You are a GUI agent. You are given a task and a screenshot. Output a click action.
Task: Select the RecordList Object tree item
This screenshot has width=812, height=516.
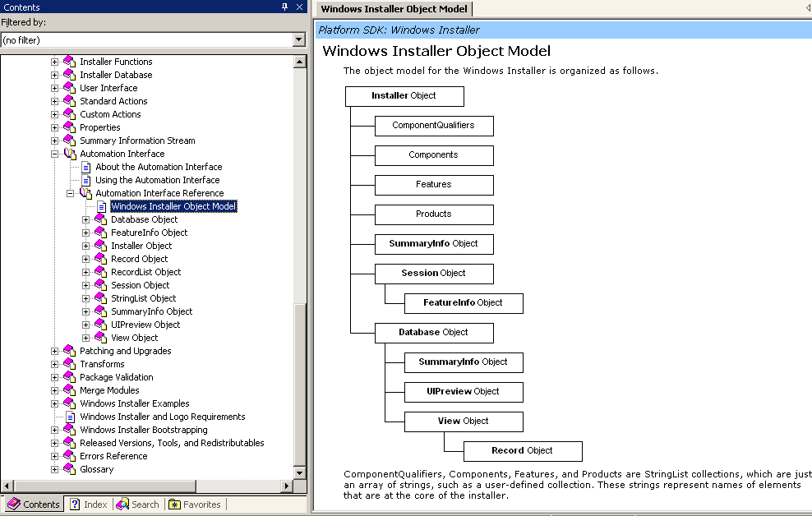pos(146,272)
